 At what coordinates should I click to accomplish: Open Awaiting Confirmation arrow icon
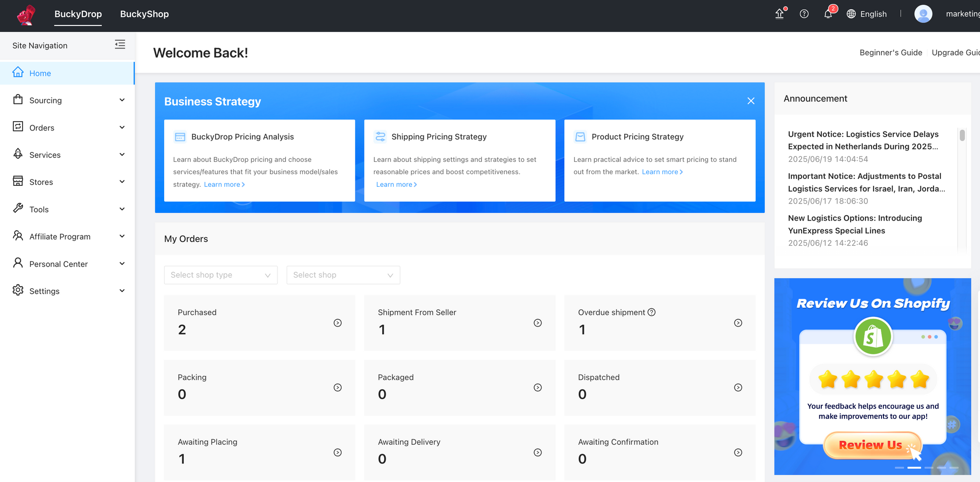coord(738,453)
